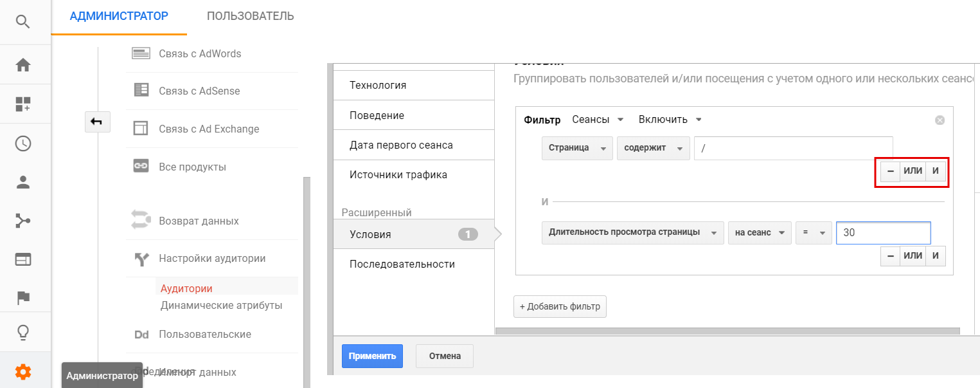Open Длительность просмотра страницы metric dropdown
This screenshot has height=388, width=980.
632,233
